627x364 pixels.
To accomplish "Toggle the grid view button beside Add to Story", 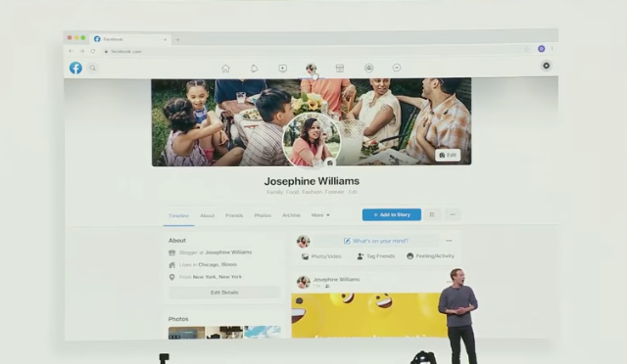I will [x=432, y=214].
